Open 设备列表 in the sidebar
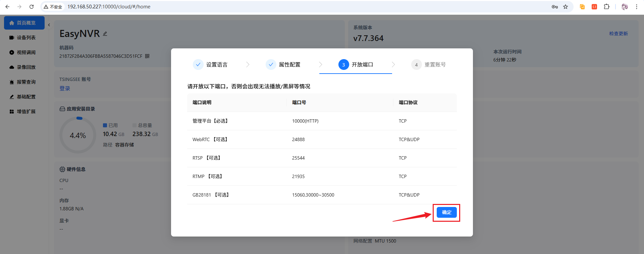This screenshot has height=254, width=644. tap(26, 38)
